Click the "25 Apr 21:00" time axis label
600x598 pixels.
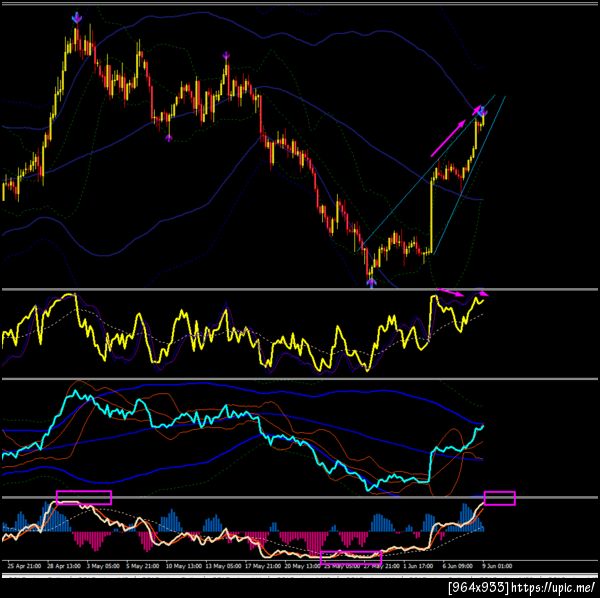point(24,566)
